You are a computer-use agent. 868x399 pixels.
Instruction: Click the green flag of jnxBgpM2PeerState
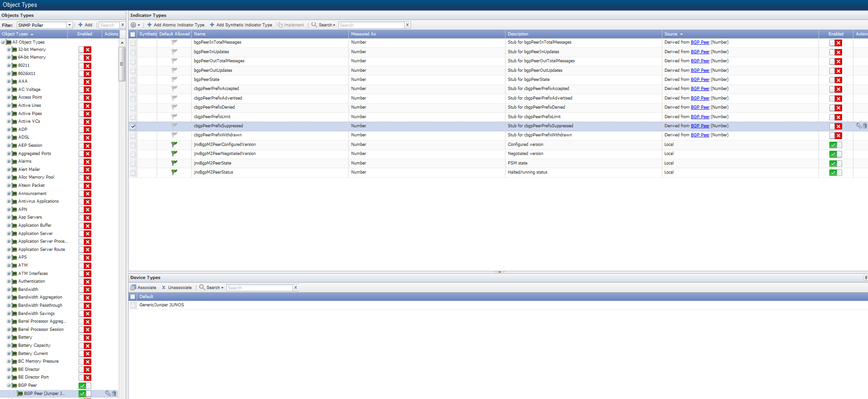coord(174,163)
